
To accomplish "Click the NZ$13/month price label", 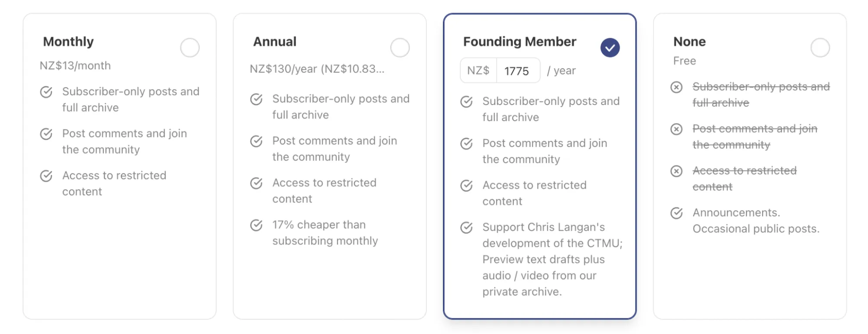I will pos(75,65).
